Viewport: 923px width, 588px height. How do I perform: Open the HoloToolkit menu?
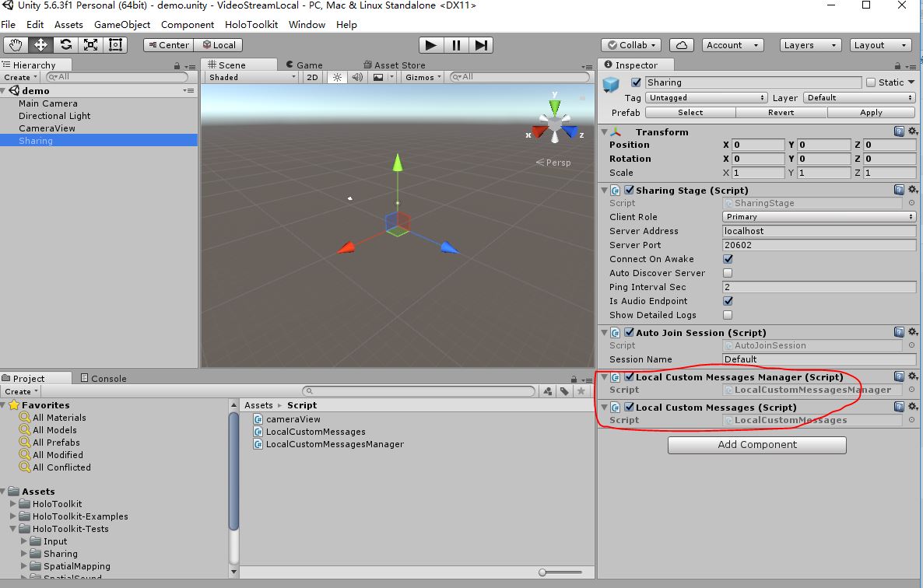coord(251,25)
